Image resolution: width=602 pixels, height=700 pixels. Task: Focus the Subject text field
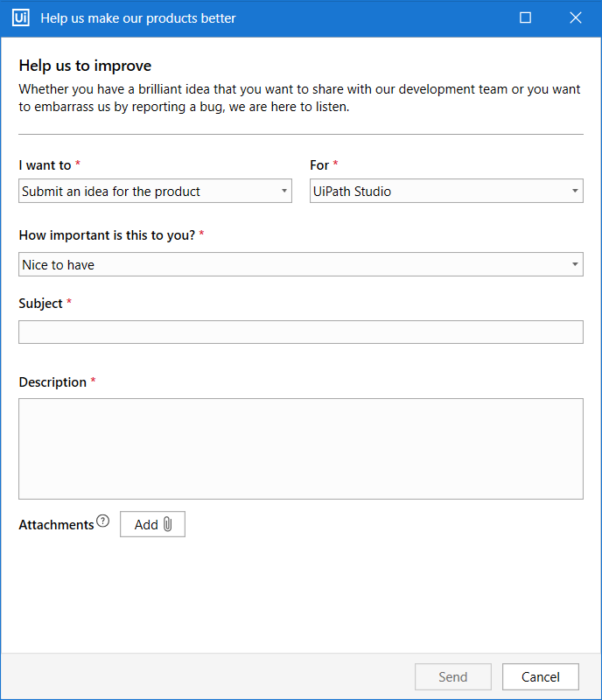click(x=300, y=332)
